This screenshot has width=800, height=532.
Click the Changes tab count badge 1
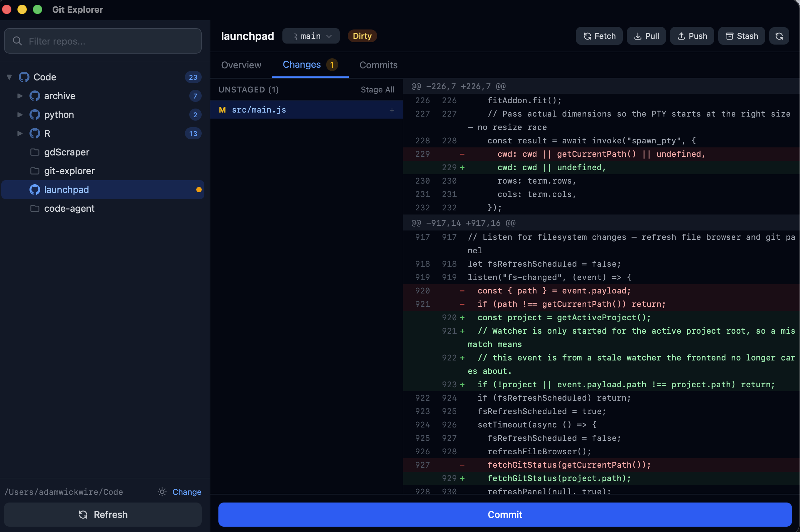tap(332, 65)
